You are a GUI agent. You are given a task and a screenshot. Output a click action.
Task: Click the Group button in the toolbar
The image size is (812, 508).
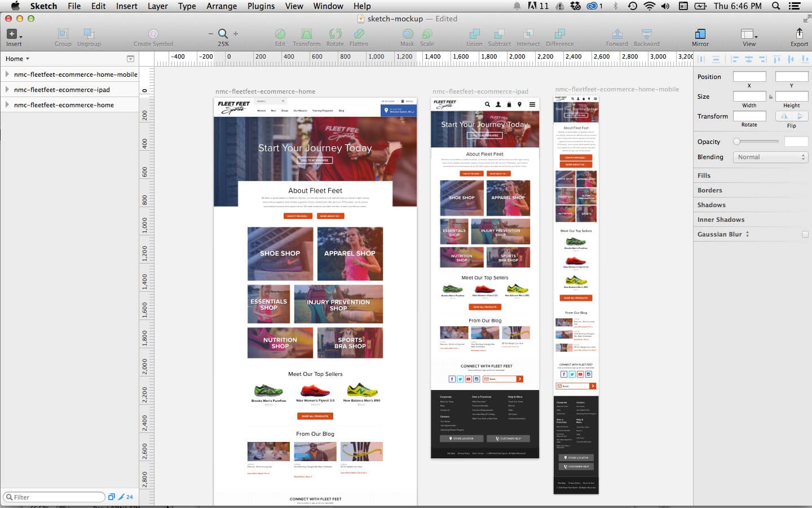point(63,34)
